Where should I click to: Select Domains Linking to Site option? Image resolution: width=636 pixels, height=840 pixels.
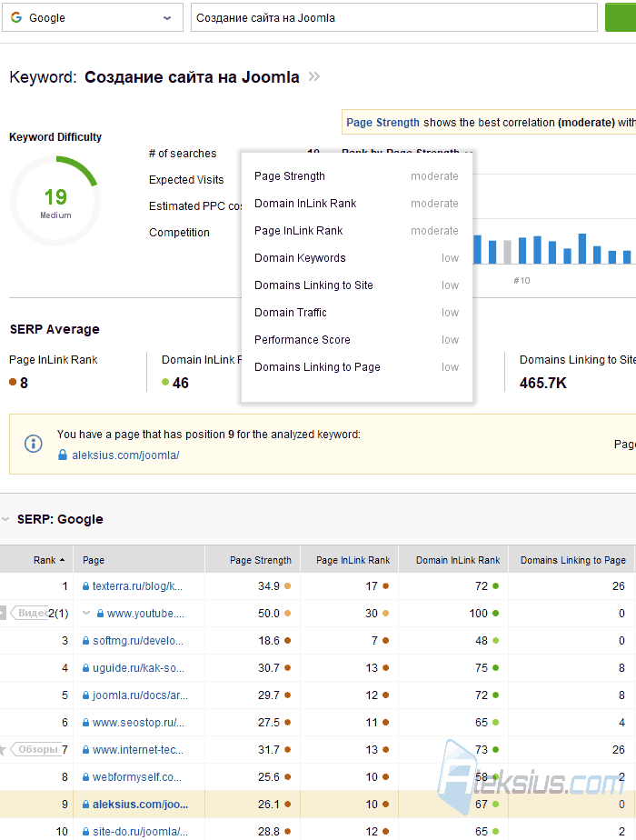[356, 285]
